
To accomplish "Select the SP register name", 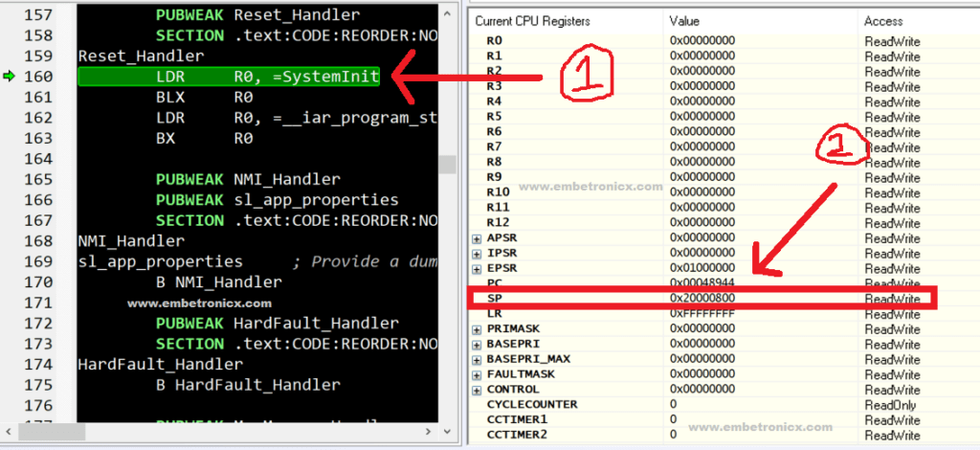I will (495, 298).
